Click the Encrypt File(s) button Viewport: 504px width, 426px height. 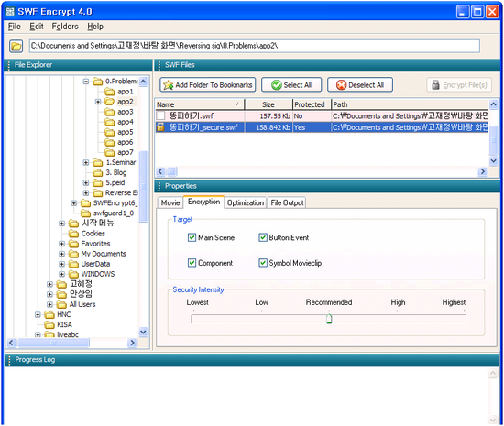click(x=459, y=85)
